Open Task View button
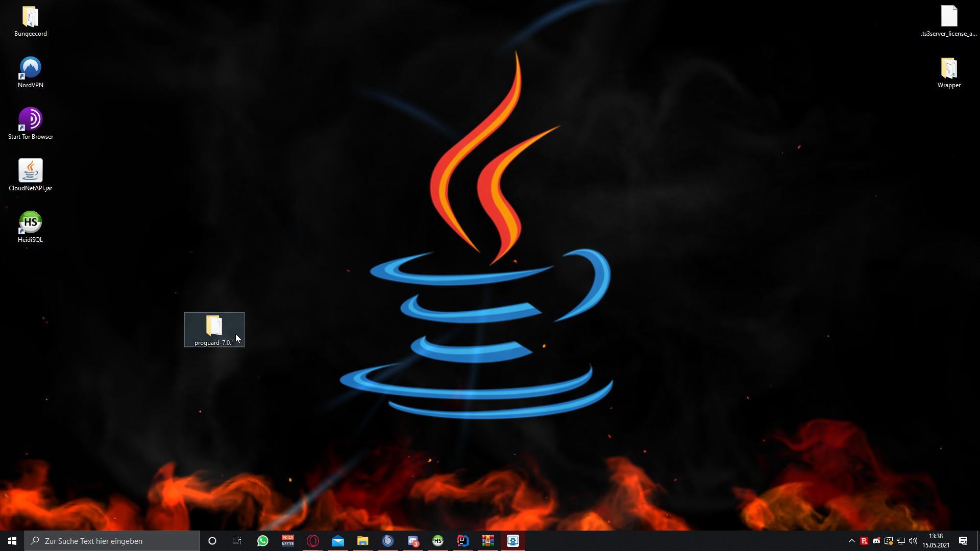The width and height of the screenshot is (980, 551). 237,541
